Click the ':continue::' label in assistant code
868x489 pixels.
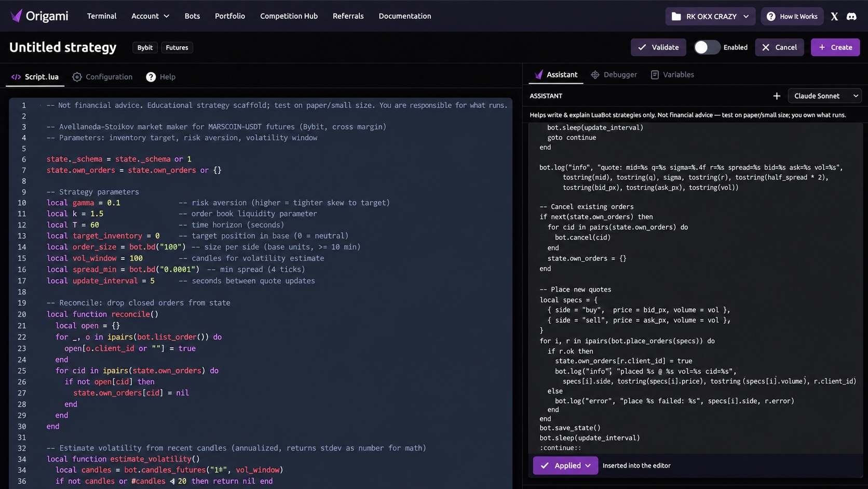(x=560, y=448)
